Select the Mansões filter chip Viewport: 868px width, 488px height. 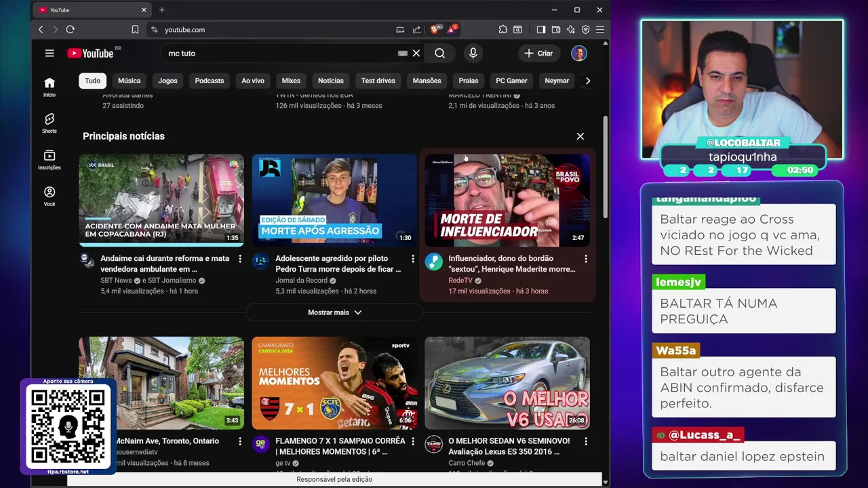tap(427, 81)
